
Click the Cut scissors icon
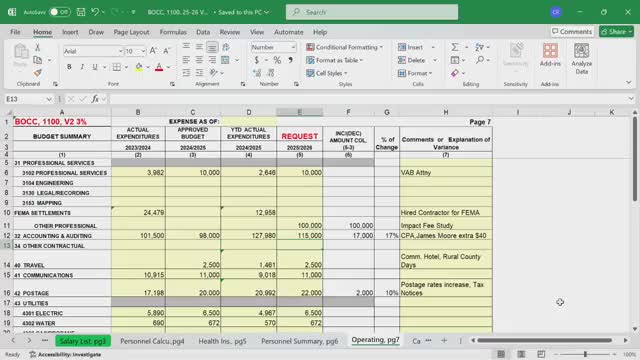pos(38,48)
